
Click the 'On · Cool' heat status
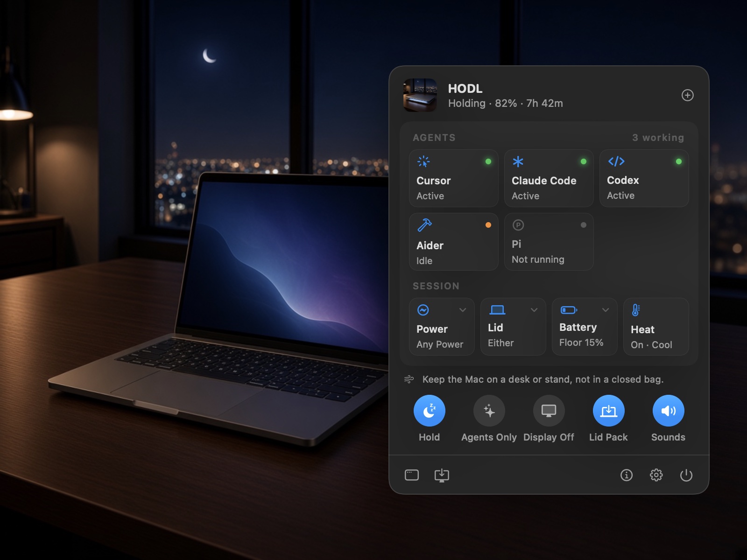coord(651,345)
